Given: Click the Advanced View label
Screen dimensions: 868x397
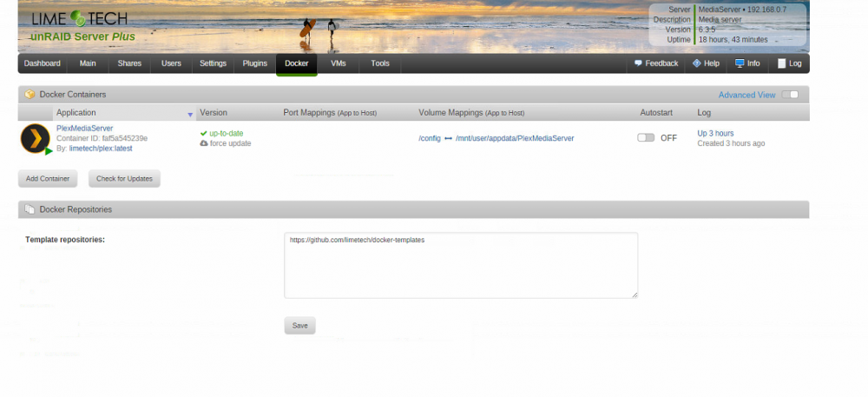Looking at the screenshot, I should (746, 96).
